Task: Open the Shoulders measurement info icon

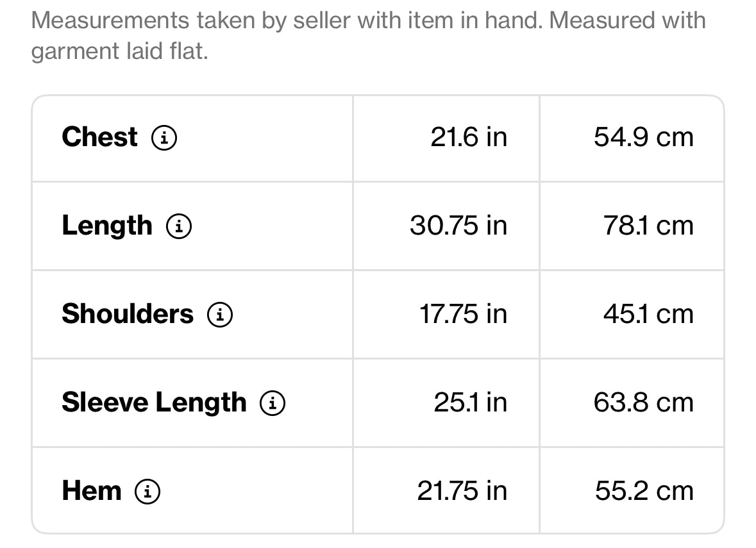Action: tap(220, 314)
